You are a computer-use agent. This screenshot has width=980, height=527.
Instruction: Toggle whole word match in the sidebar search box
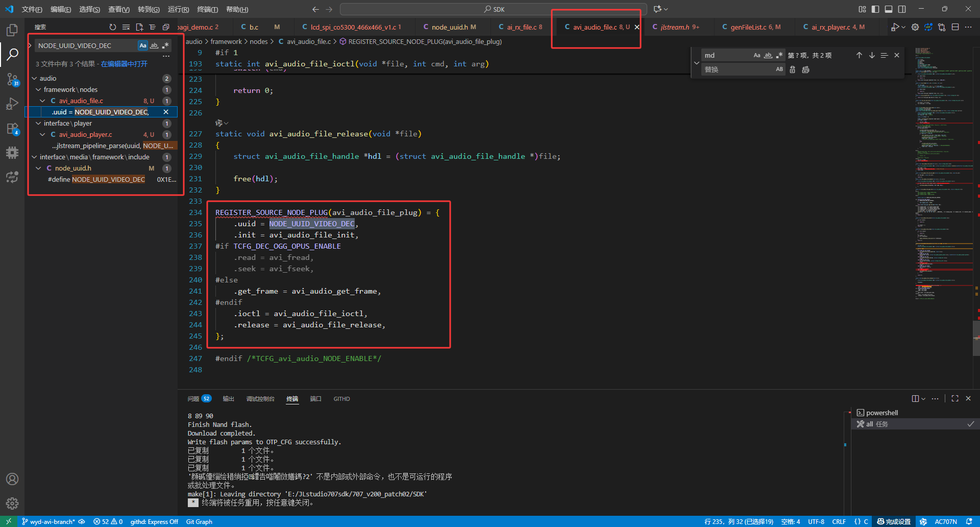tap(154, 45)
